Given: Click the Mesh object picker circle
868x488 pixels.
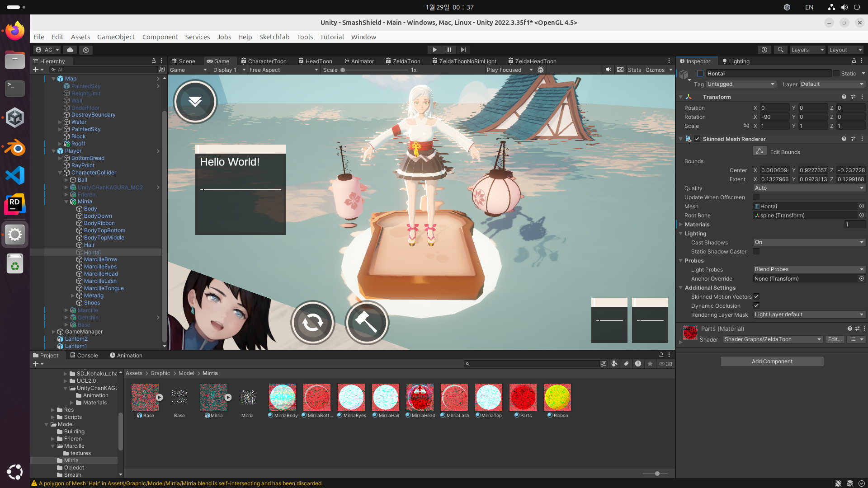Looking at the screenshot, I should coord(862,206).
